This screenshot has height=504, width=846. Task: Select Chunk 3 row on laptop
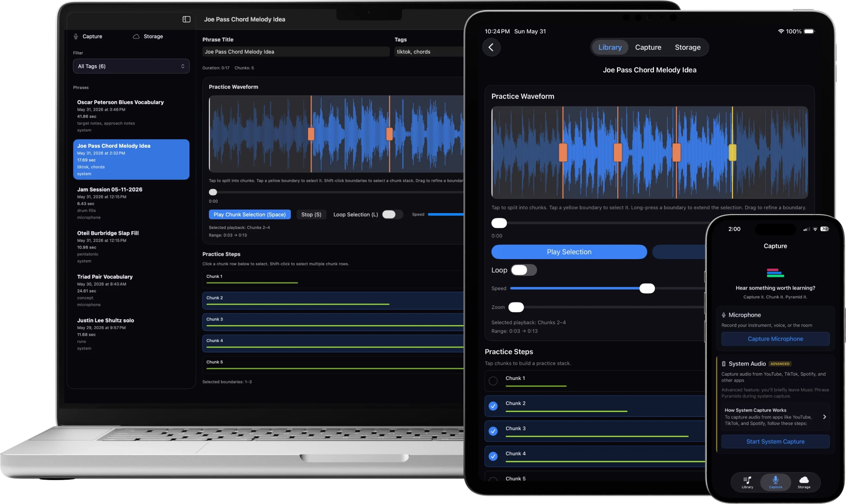(333, 322)
